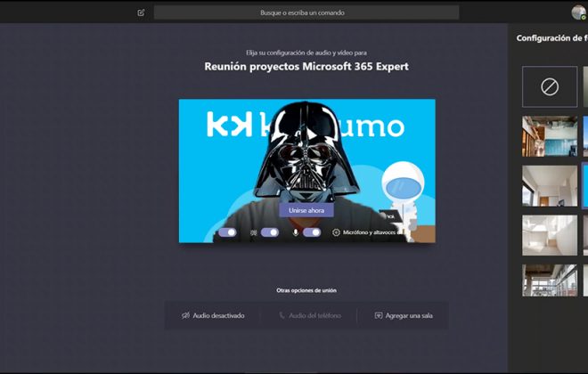
Task: Click the add room device icon
Action: pos(379,315)
